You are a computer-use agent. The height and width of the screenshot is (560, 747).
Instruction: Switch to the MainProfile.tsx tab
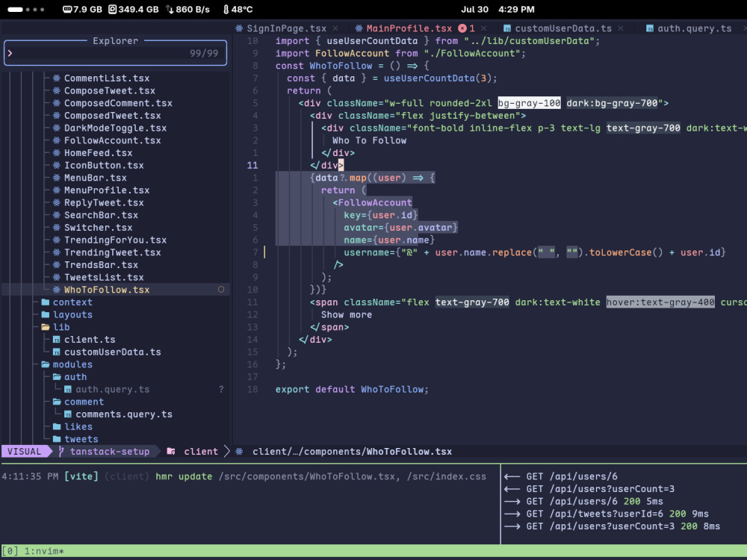[x=409, y=28]
